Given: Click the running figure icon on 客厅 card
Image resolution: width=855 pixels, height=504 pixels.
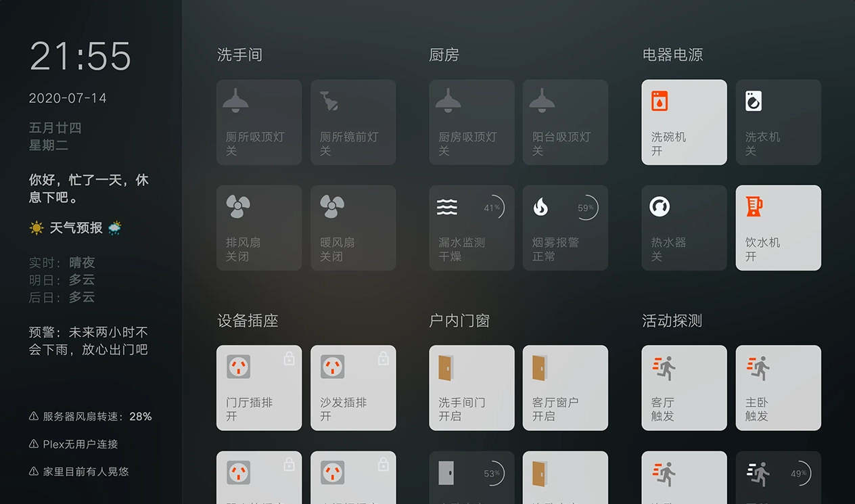Looking at the screenshot, I should click(x=664, y=367).
